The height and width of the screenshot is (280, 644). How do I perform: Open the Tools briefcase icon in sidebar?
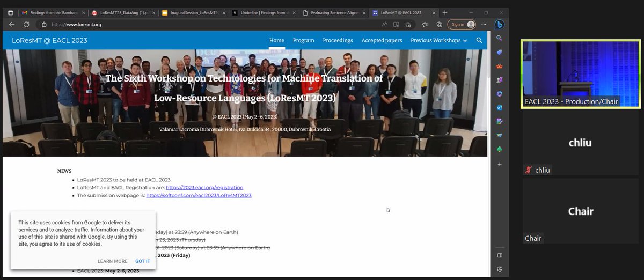point(500,66)
